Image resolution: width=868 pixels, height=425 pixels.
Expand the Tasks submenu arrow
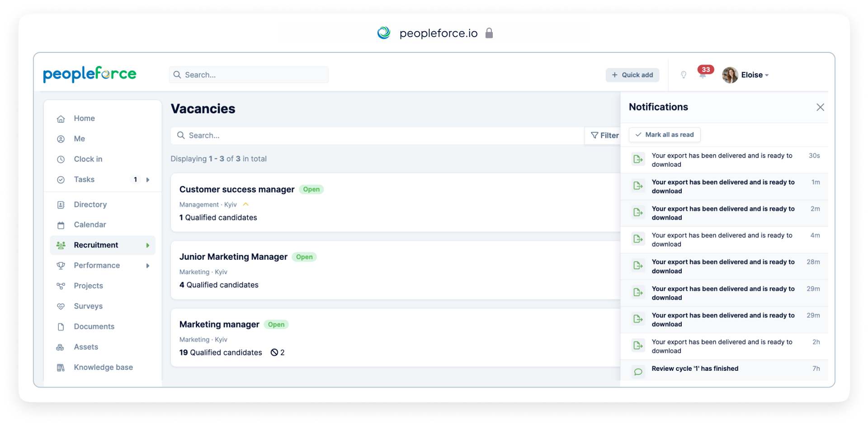(148, 180)
